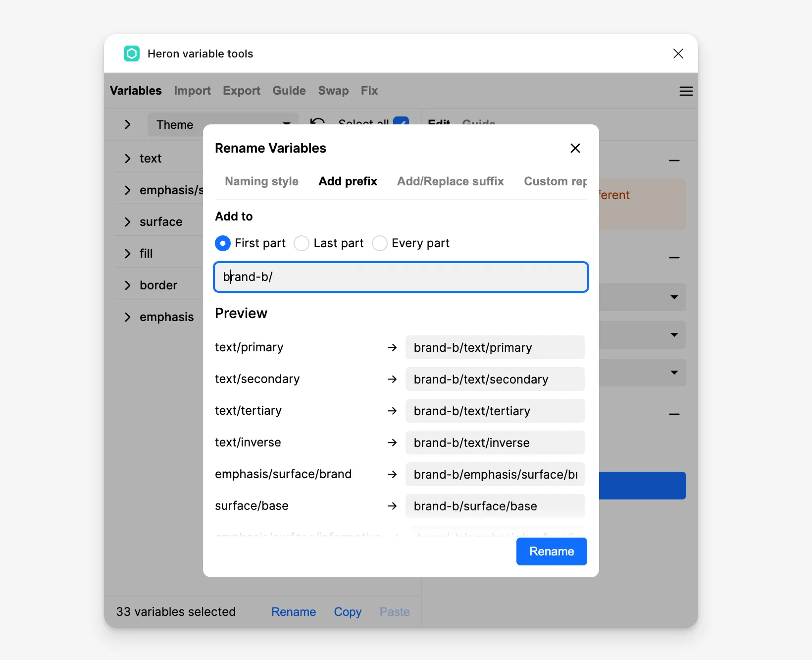Edit the brand-b/text/secondary preview field

(495, 380)
